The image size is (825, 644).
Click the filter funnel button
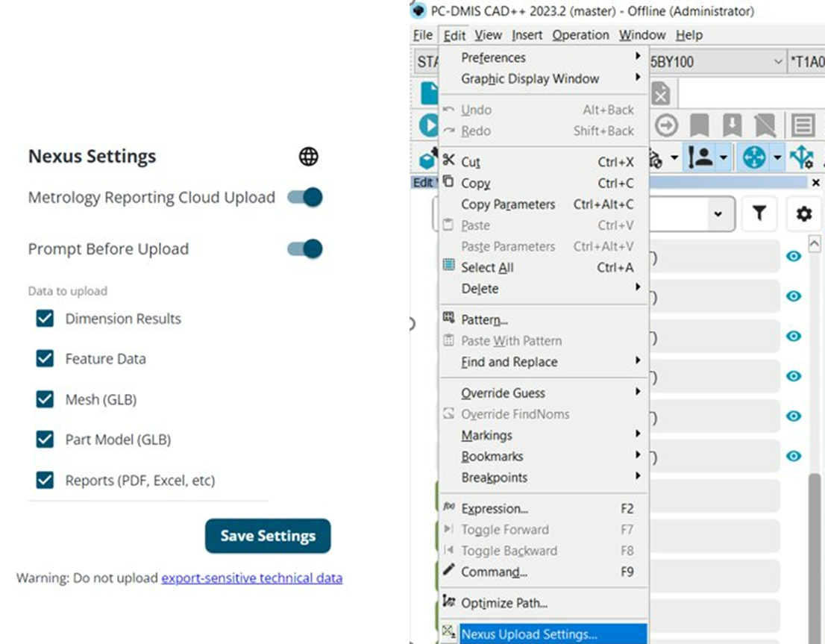759,213
